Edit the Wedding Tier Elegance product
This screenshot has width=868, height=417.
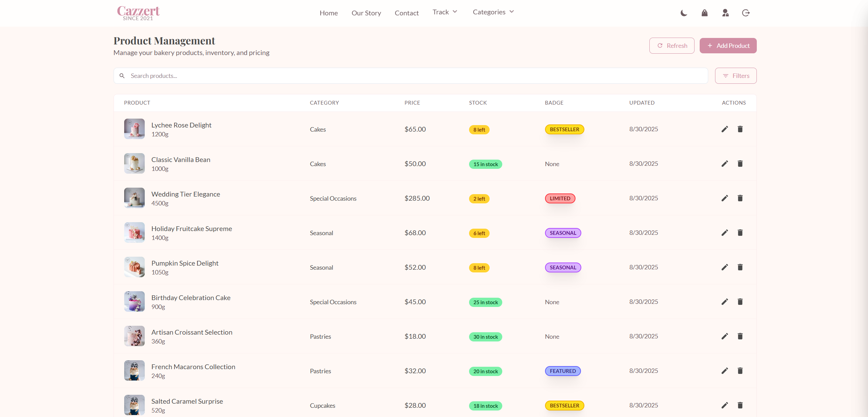coord(725,198)
